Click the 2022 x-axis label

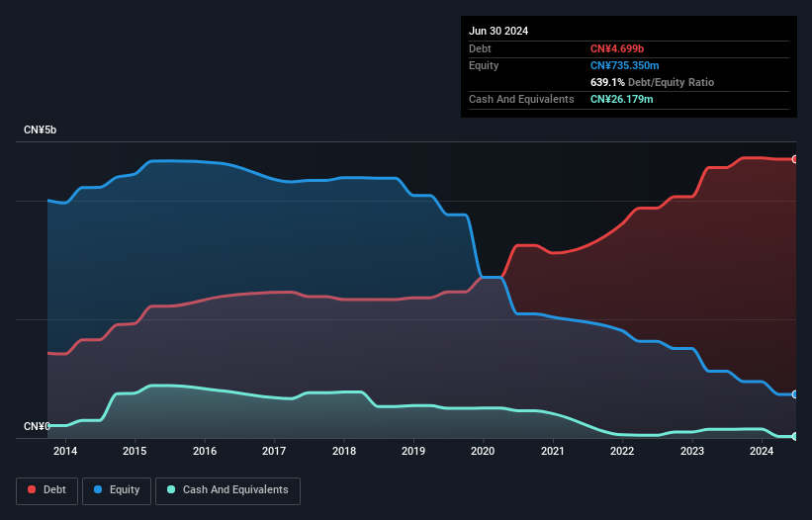click(x=622, y=451)
